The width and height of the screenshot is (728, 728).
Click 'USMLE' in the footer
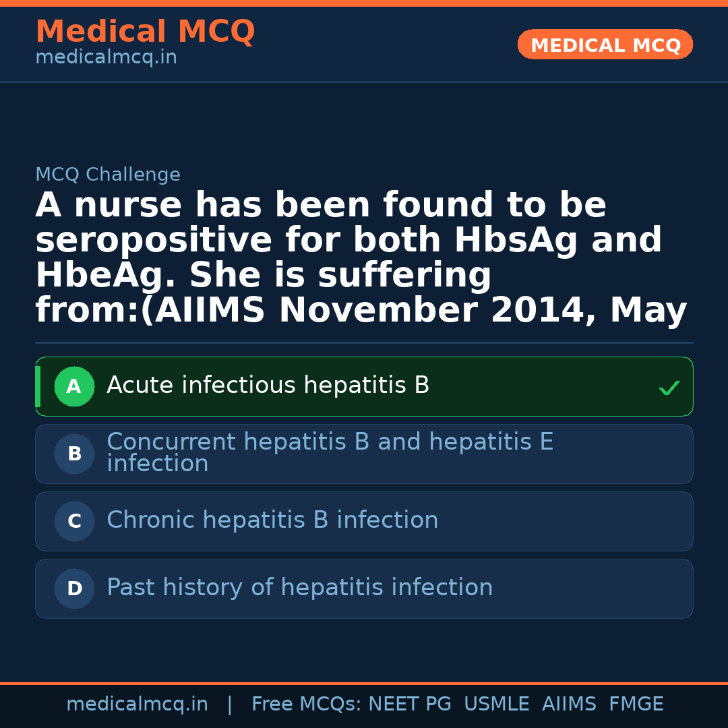click(x=496, y=704)
